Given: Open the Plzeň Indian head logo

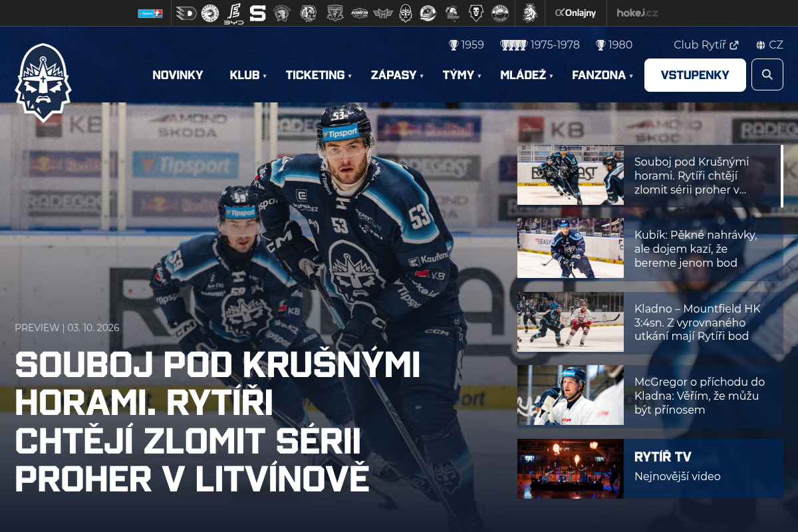Looking at the screenshot, I should (x=282, y=13).
